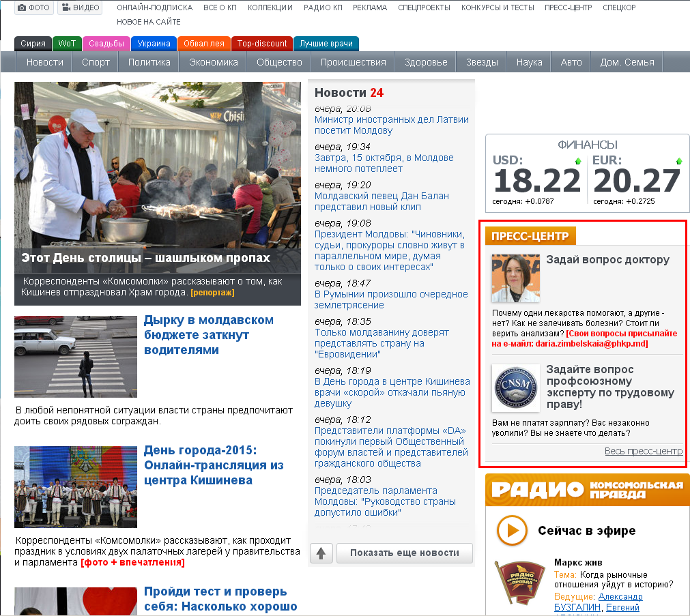Select the Свадьбы topic tab

(106, 44)
